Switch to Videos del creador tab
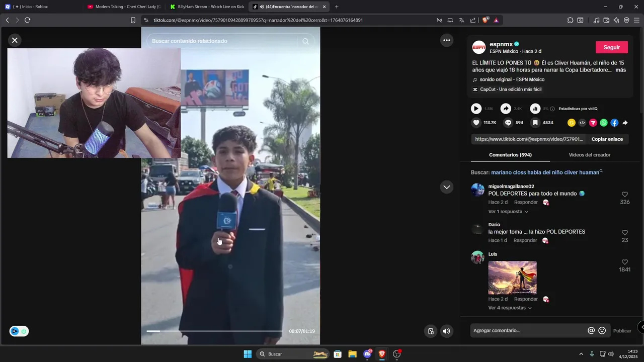Image resolution: width=644 pixels, height=362 pixels. (589, 155)
